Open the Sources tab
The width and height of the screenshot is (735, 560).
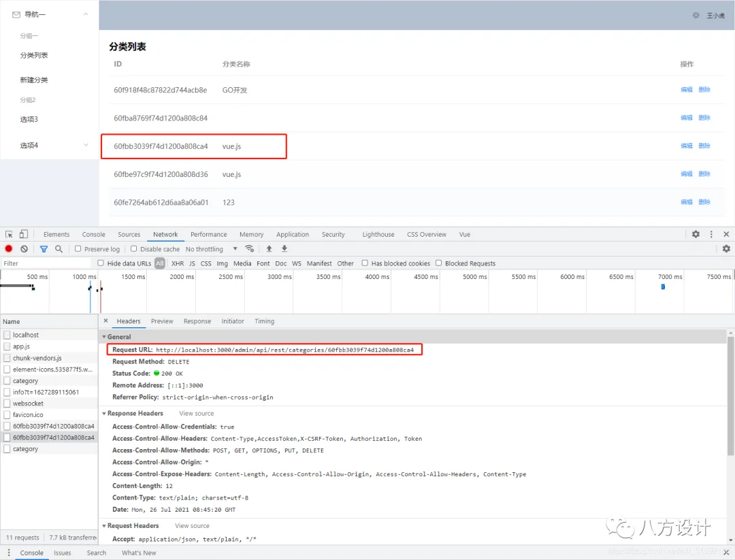point(129,234)
